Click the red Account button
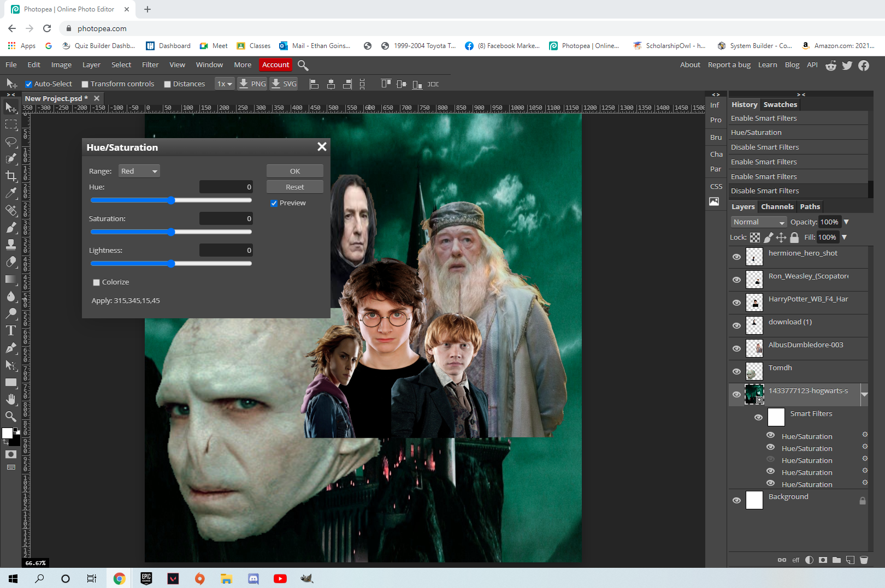Viewport: 885px width, 588px height. coord(275,65)
